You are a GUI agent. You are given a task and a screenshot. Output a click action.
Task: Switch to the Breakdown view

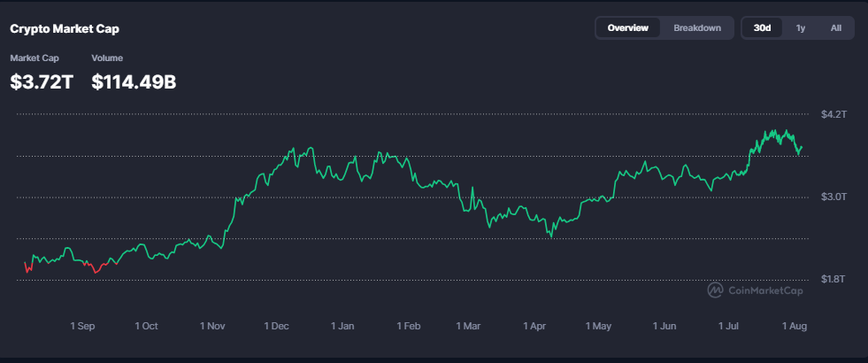pyautogui.click(x=697, y=27)
